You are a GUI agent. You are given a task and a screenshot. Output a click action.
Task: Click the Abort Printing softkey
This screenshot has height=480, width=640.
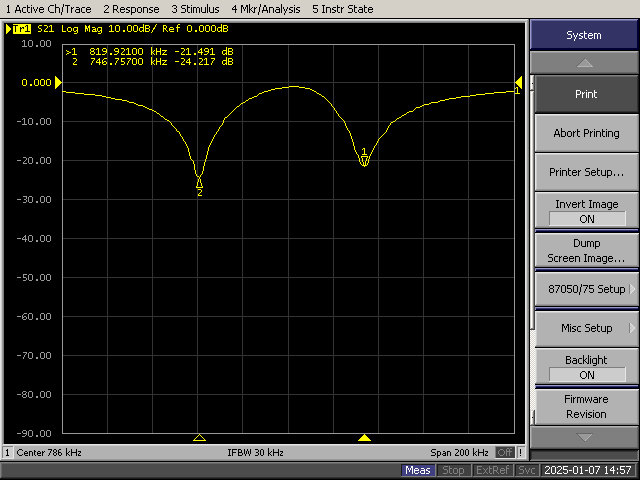[x=586, y=133]
